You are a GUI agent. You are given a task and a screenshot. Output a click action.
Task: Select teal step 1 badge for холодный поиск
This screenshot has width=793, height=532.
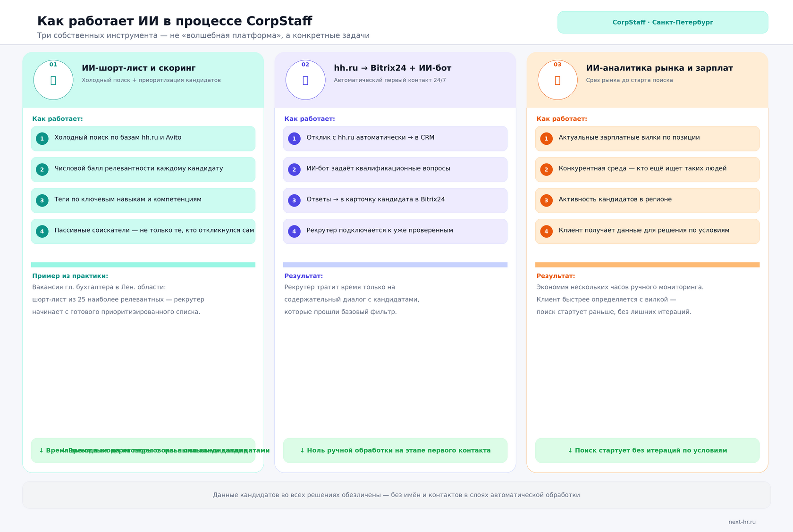[x=42, y=139]
